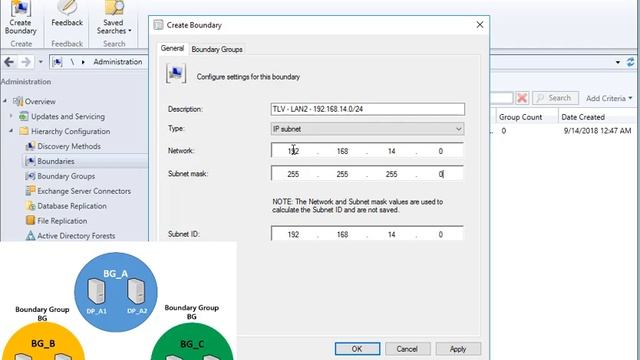Open Exchange Server Connectors node
Viewport: 640px width, 360px height.
point(84,191)
